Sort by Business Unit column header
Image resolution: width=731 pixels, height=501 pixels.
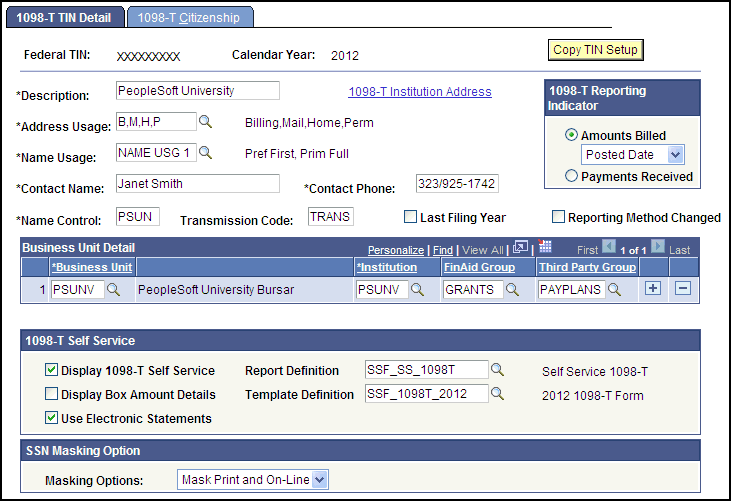point(92,267)
